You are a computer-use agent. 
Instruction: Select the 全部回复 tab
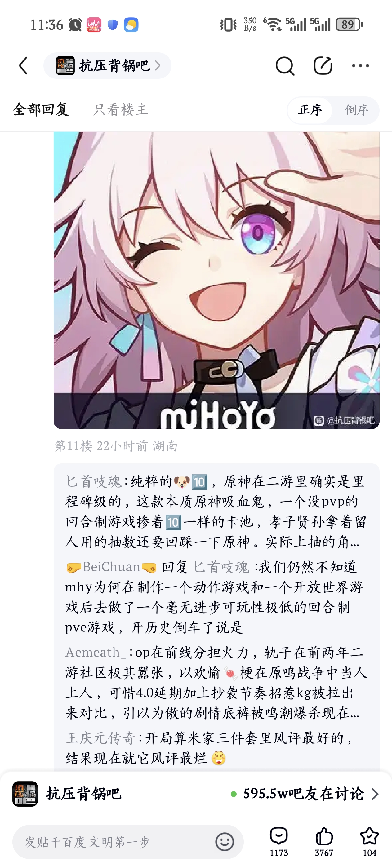(x=41, y=109)
